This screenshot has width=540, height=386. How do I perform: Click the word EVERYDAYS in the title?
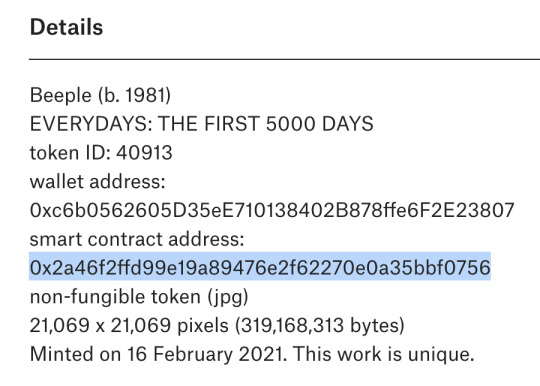(91, 124)
